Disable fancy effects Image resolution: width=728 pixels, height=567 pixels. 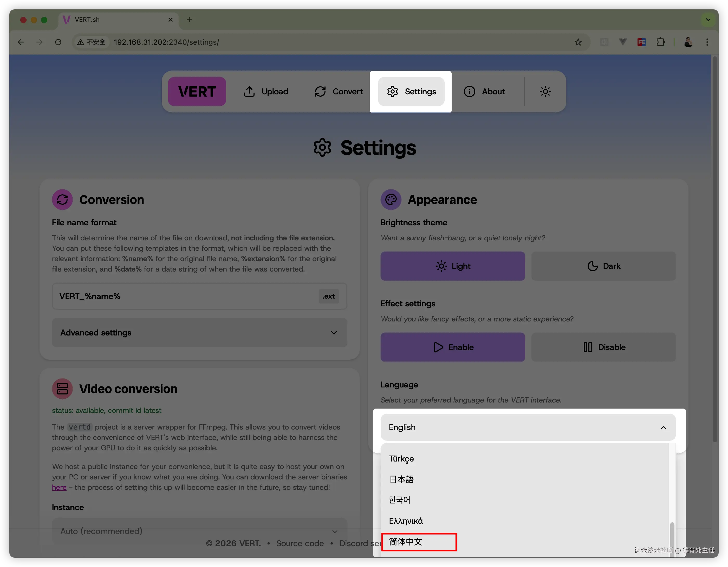pos(603,347)
